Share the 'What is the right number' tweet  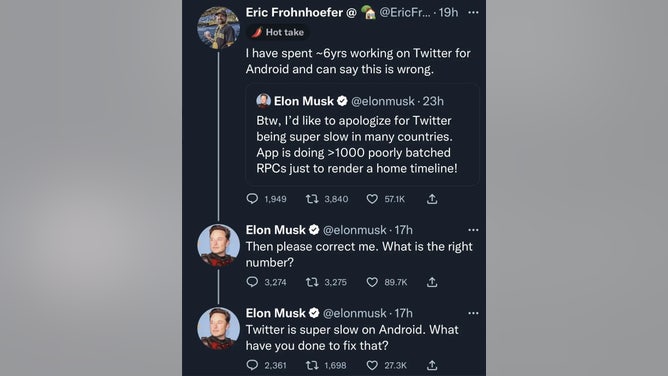click(x=432, y=282)
